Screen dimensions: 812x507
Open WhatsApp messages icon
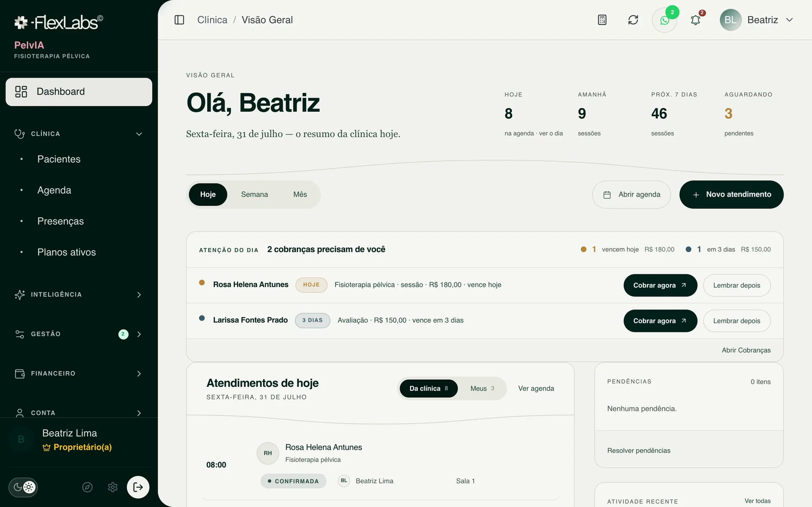[664, 20]
